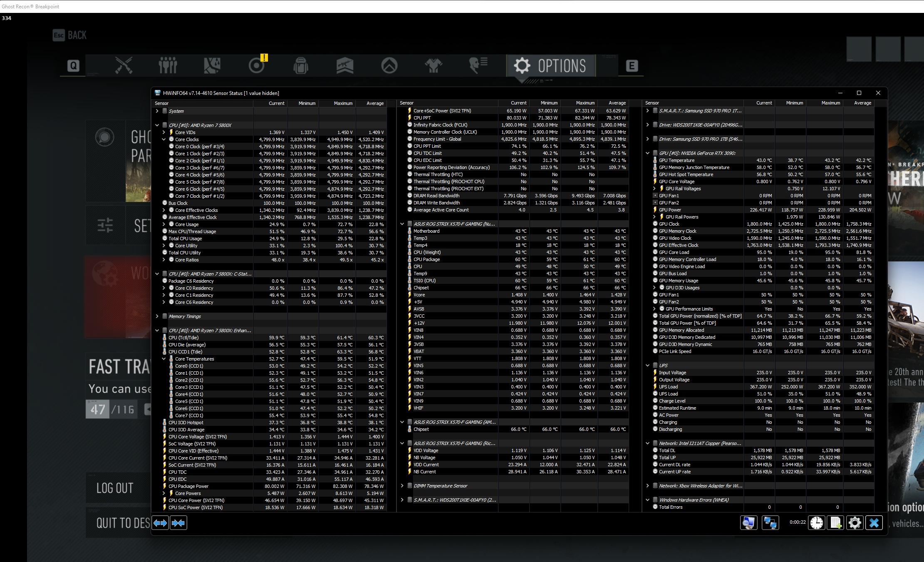Open the game's triangle emblem tab
Image resolution: width=924 pixels, height=562 pixels.
click(389, 65)
